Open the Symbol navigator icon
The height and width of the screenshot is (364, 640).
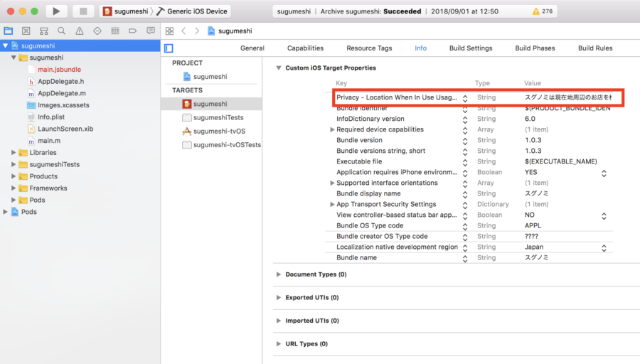point(43,31)
